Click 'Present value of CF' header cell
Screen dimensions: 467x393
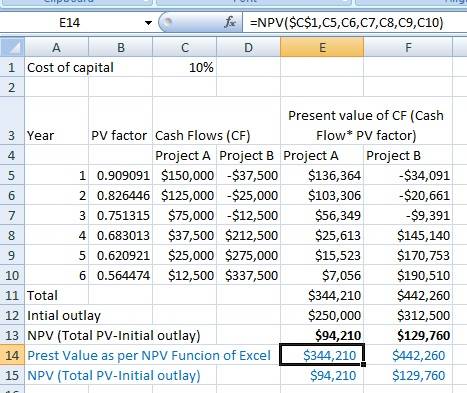click(x=366, y=121)
